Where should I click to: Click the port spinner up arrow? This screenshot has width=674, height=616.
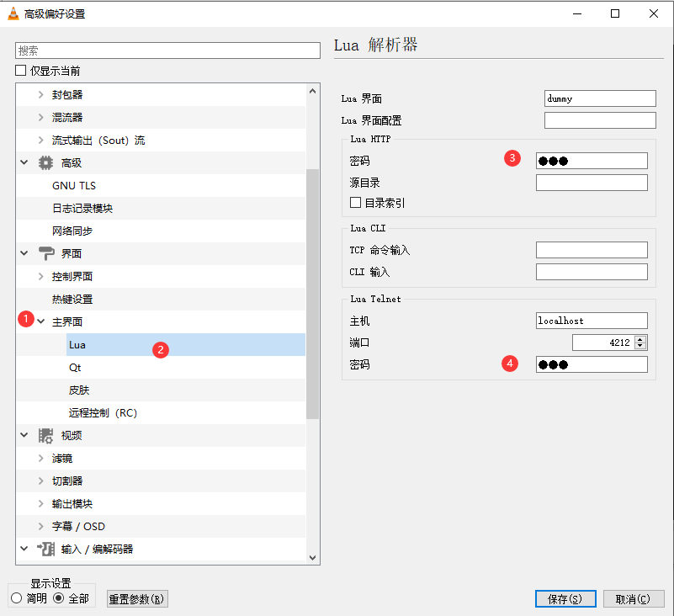pyautogui.click(x=641, y=338)
